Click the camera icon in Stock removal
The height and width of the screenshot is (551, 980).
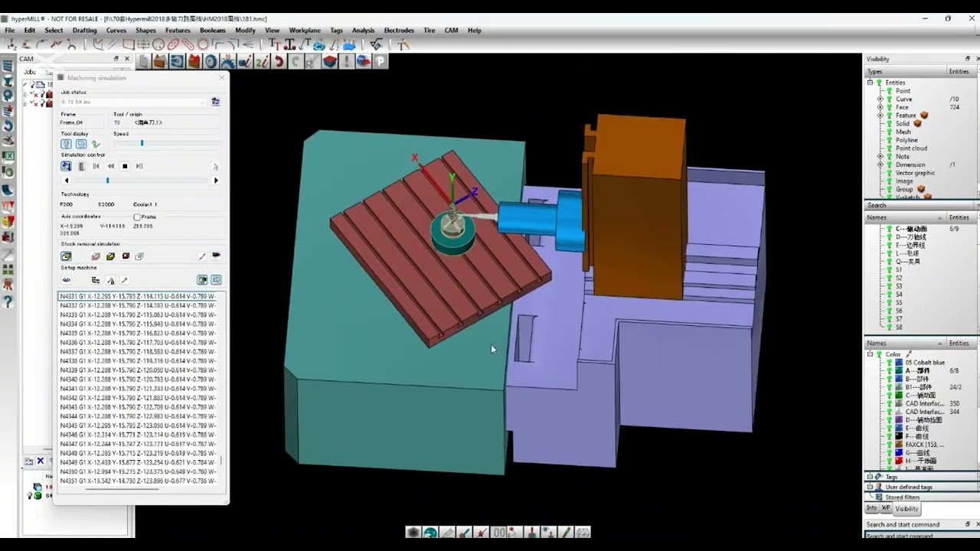point(217,256)
